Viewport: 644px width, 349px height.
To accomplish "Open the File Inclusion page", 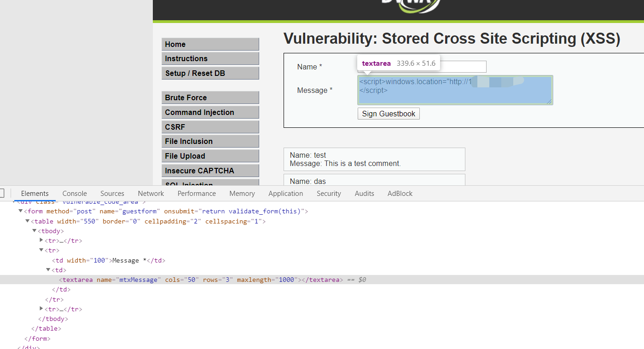I will click(210, 141).
